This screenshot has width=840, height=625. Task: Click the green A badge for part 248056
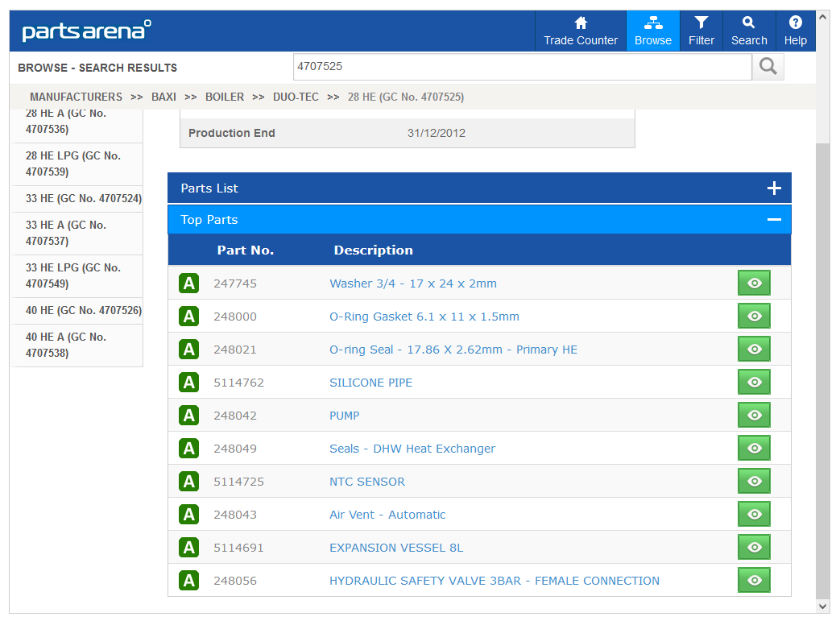pyautogui.click(x=188, y=580)
